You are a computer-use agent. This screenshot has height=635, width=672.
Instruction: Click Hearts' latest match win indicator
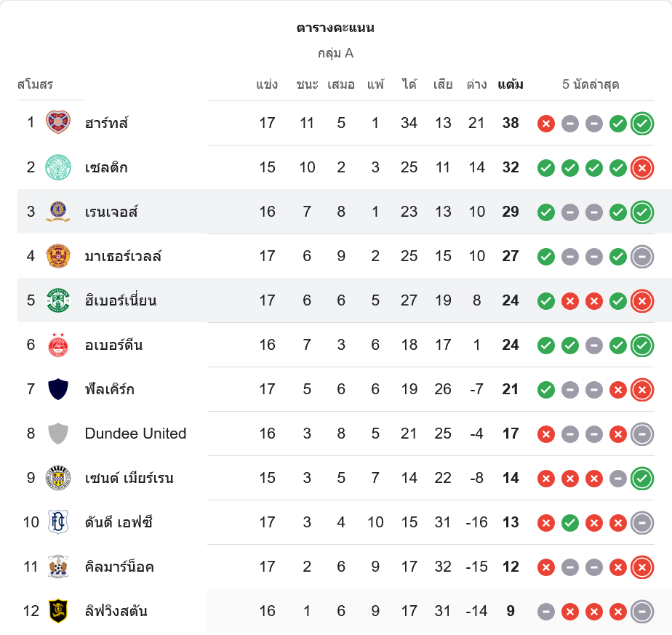point(641,123)
